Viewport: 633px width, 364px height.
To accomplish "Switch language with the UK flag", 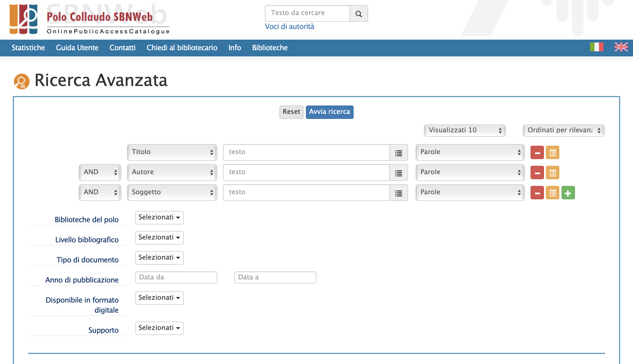I will coord(621,47).
